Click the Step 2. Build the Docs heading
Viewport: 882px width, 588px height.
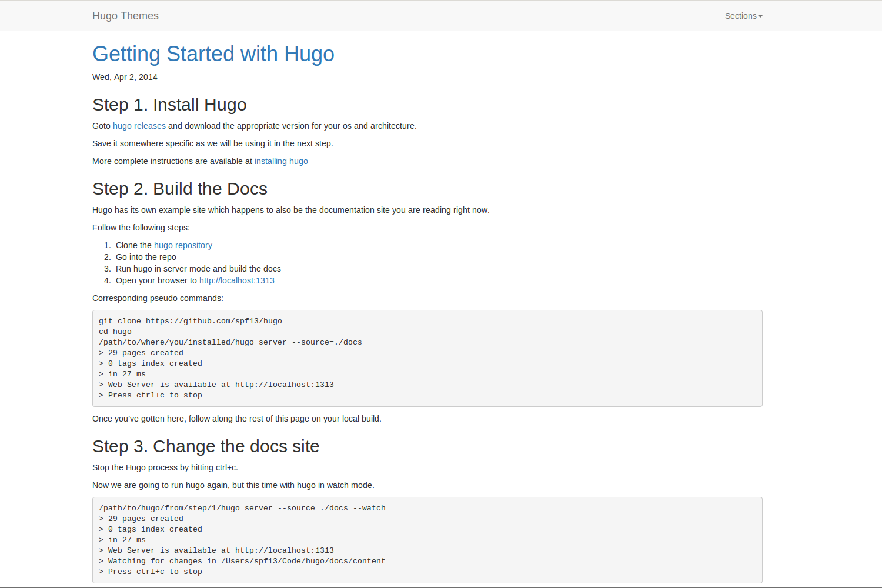[180, 189]
